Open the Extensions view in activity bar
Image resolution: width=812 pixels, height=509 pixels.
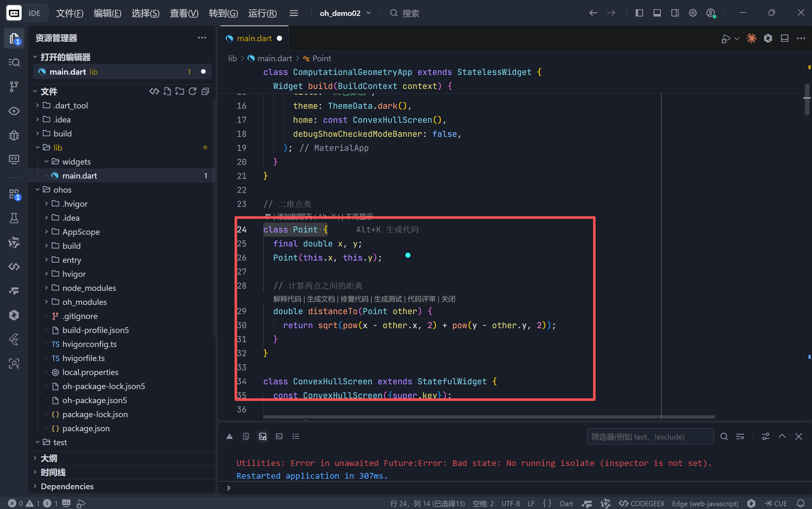point(14,194)
